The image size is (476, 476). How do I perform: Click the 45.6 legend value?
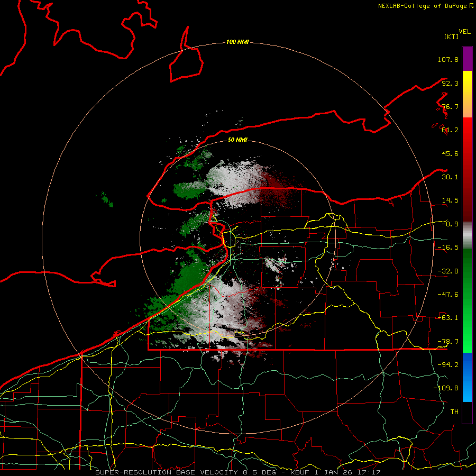(450, 153)
